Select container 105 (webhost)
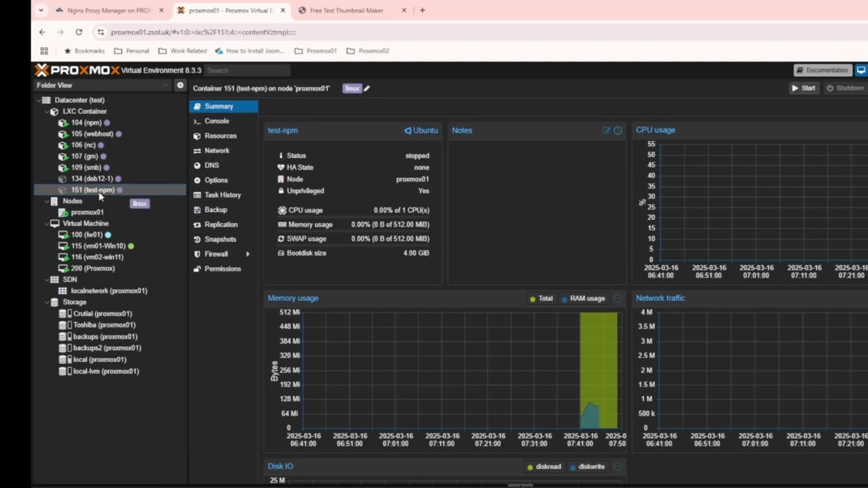The width and height of the screenshot is (868, 488). coord(92,134)
